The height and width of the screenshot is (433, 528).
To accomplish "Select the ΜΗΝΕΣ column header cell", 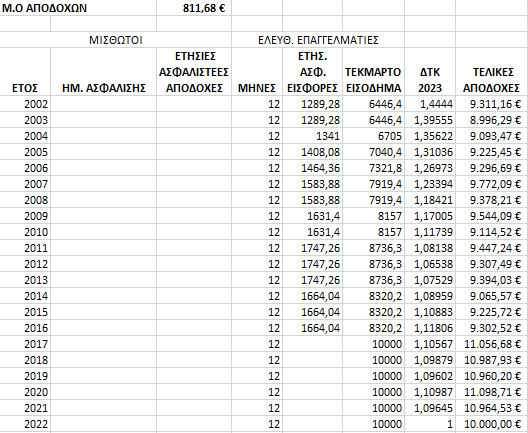I will click(x=257, y=72).
